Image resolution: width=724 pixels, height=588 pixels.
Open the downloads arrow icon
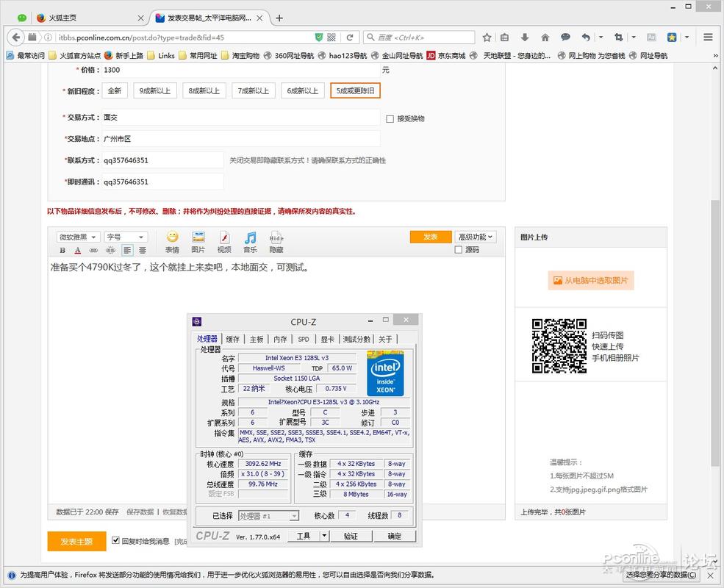(525, 37)
